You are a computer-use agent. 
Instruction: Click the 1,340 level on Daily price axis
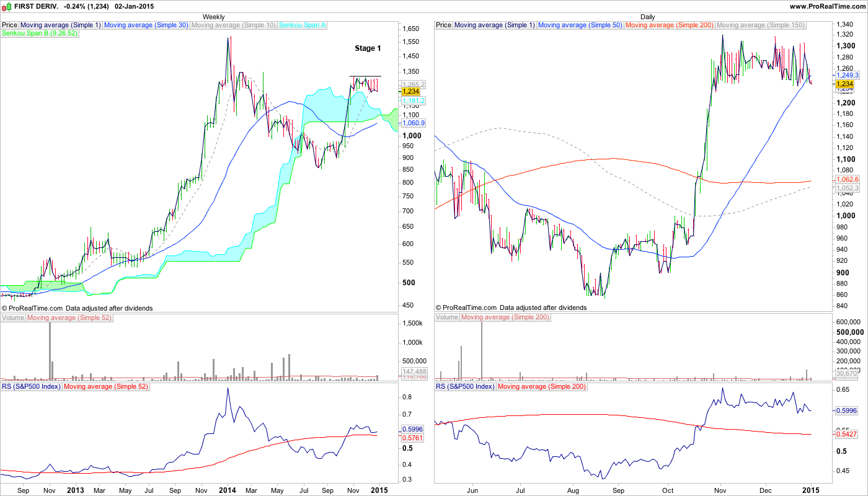(844, 24)
